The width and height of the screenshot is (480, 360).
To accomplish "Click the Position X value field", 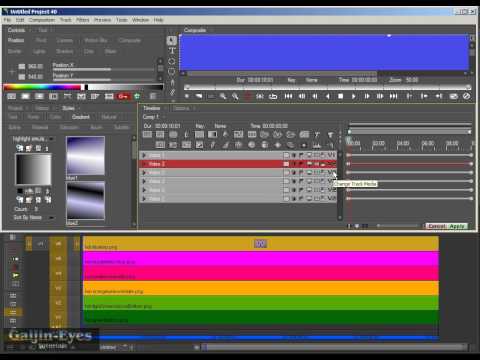I will (35, 66).
